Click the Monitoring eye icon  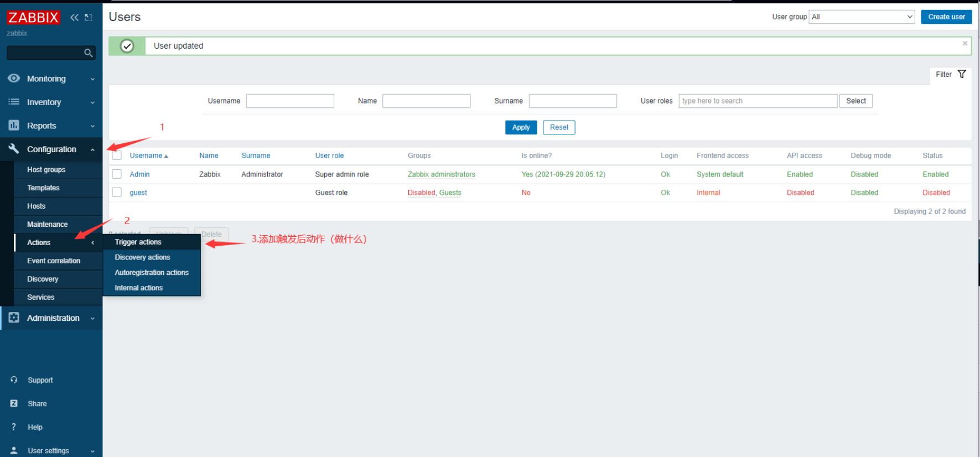pos(14,79)
